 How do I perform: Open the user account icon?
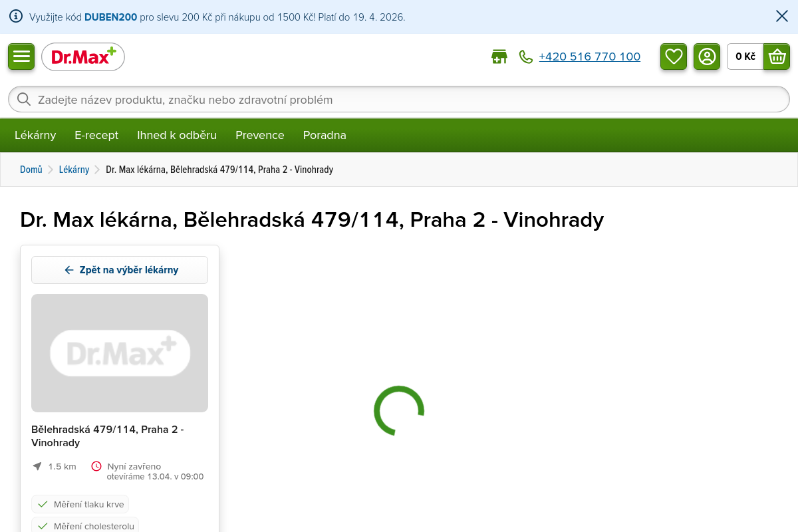coord(707,57)
